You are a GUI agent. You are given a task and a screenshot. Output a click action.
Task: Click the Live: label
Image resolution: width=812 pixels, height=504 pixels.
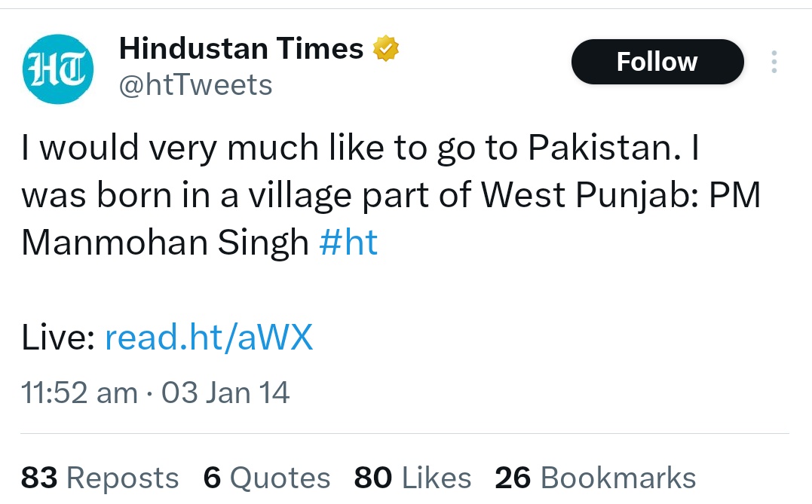pyautogui.click(x=57, y=339)
